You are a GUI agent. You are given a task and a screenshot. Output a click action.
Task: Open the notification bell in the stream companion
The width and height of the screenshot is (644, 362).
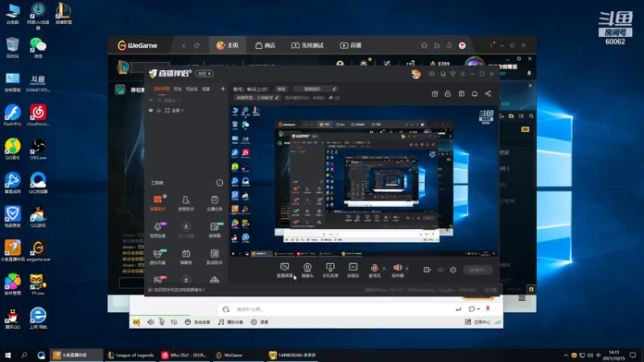click(474, 94)
